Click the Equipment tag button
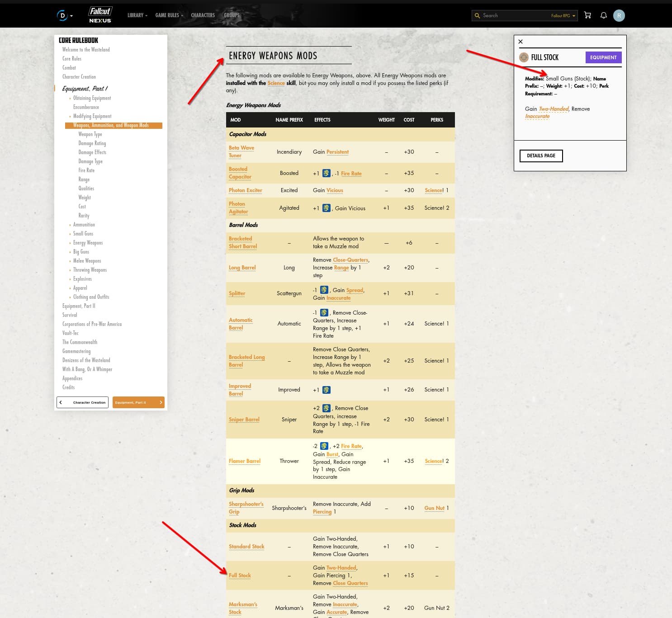The image size is (672, 618). pyautogui.click(x=603, y=57)
